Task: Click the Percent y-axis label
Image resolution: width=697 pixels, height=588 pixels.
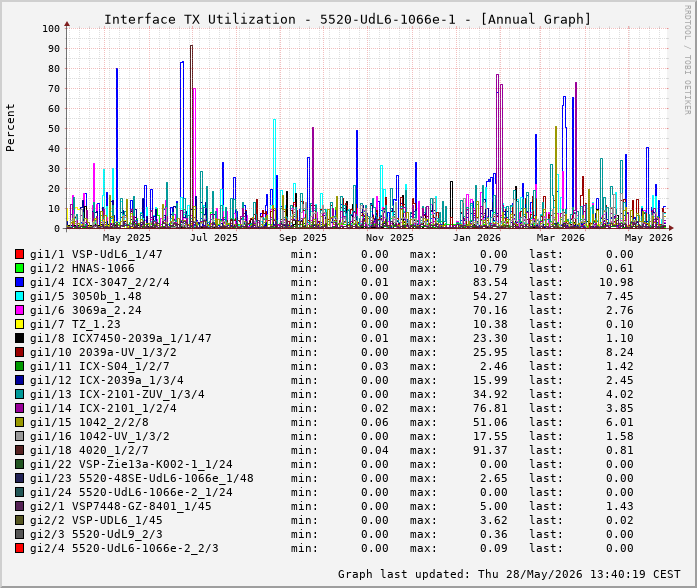Action: [x=10, y=128]
